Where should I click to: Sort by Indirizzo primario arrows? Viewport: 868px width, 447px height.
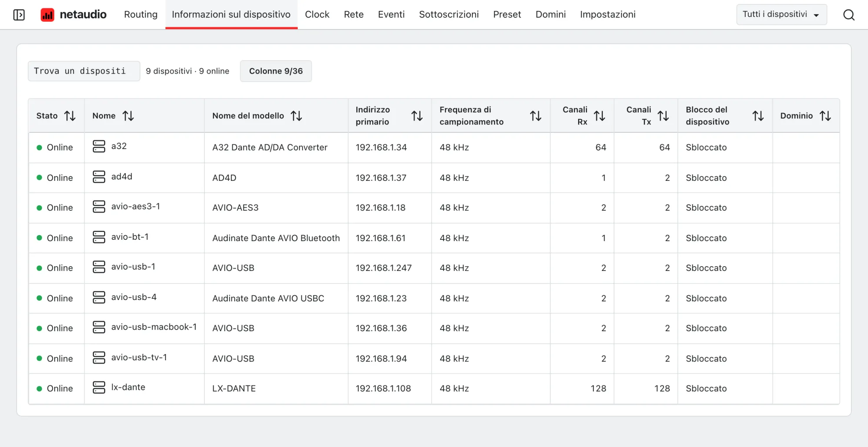[417, 116]
